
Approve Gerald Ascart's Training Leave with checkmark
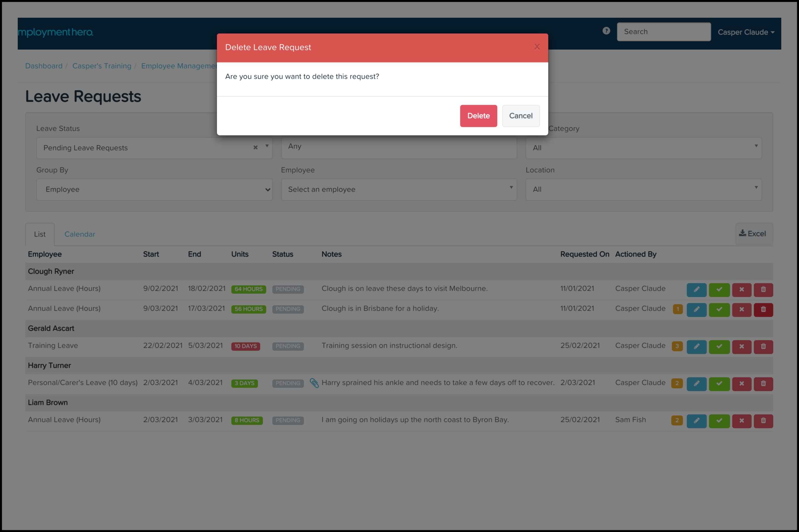719,347
